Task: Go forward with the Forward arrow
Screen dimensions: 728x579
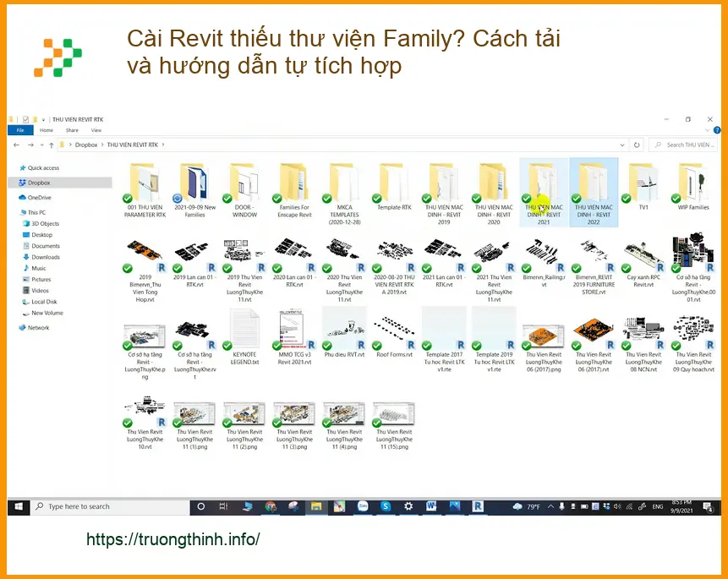Action: (30, 145)
